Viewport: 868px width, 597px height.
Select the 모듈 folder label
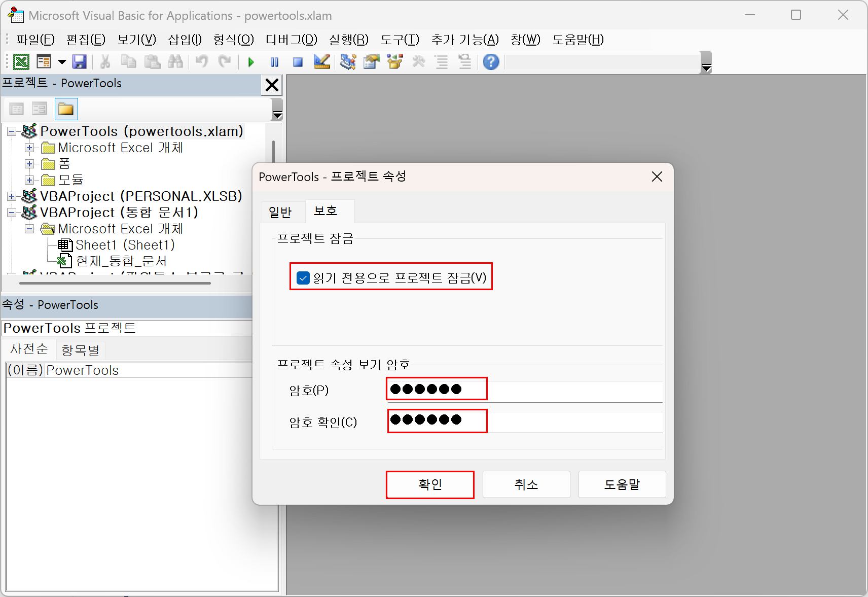[70, 180]
